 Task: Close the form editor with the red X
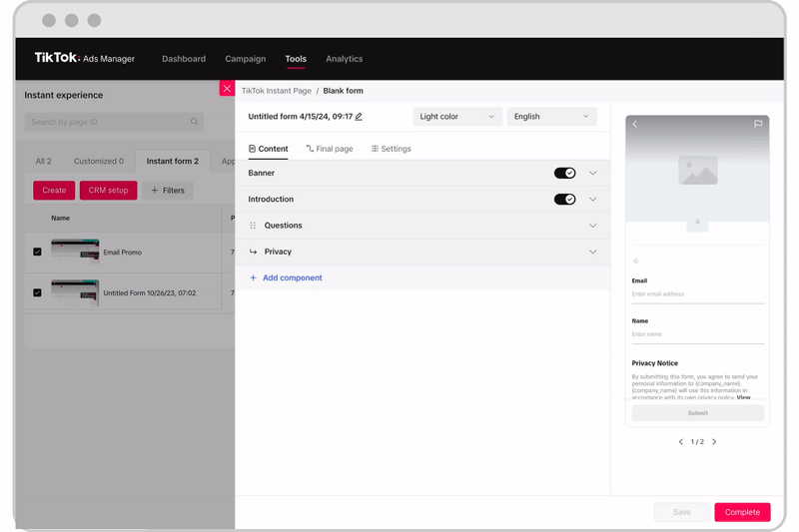pos(228,88)
